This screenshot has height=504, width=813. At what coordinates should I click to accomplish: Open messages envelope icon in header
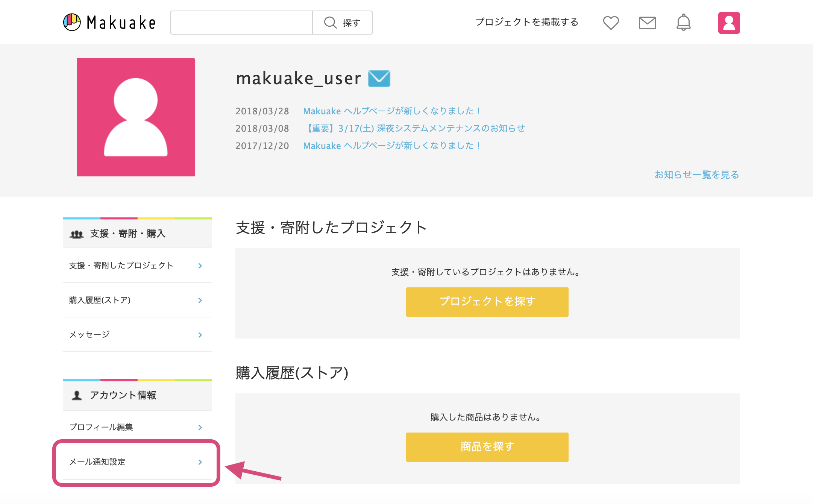(648, 23)
